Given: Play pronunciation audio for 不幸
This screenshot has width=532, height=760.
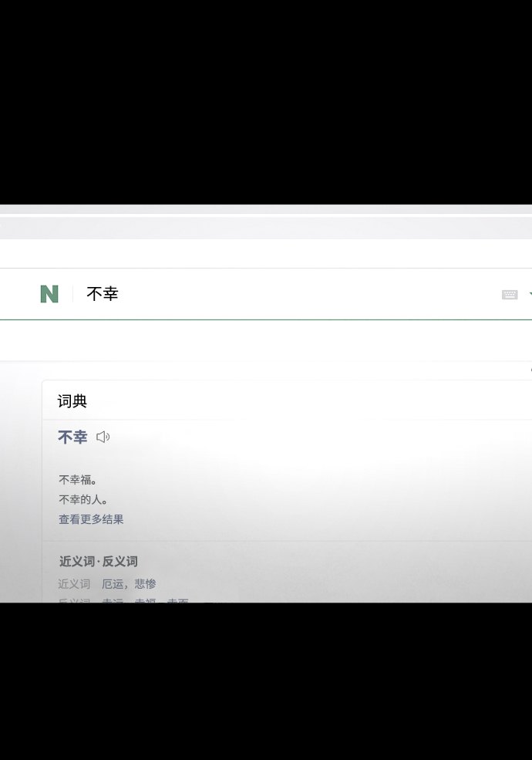Looking at the screenshot, I should [x=103, y=437].
